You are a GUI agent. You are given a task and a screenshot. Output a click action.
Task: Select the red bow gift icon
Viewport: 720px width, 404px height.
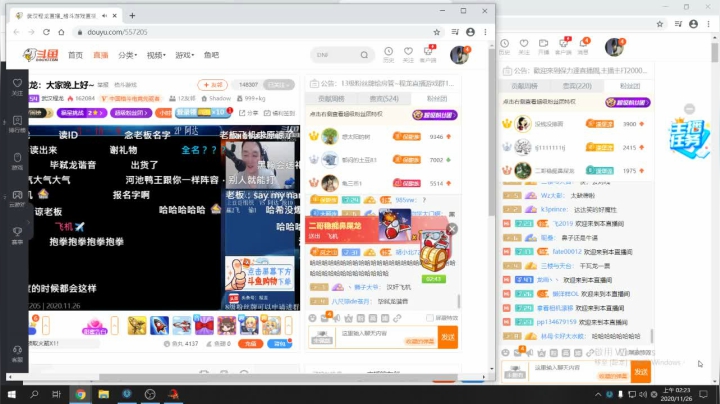pos(204,325)
